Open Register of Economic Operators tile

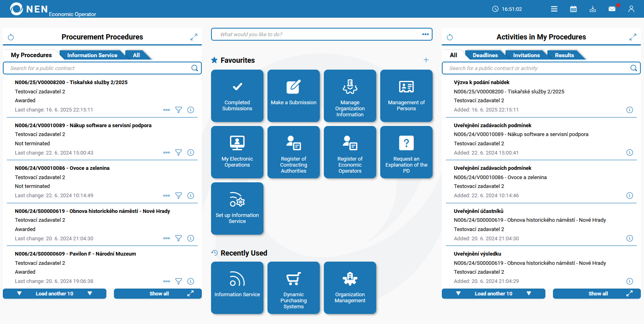[x=350, y=152]
